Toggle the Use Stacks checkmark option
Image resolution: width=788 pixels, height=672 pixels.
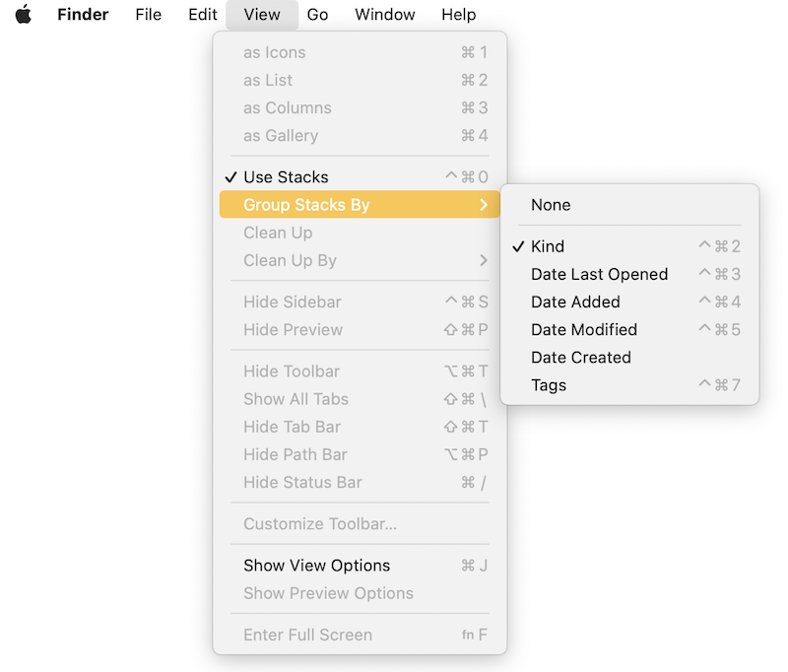(x=286, y=177)
